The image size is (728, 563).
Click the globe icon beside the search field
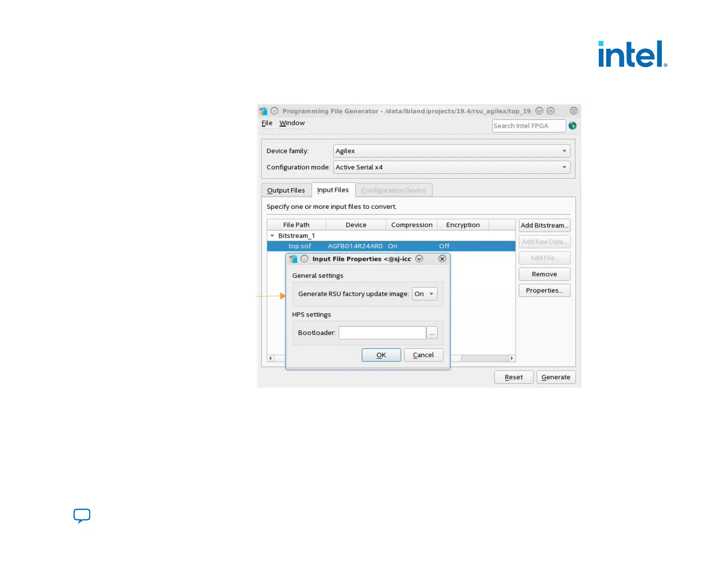[572, 126]
